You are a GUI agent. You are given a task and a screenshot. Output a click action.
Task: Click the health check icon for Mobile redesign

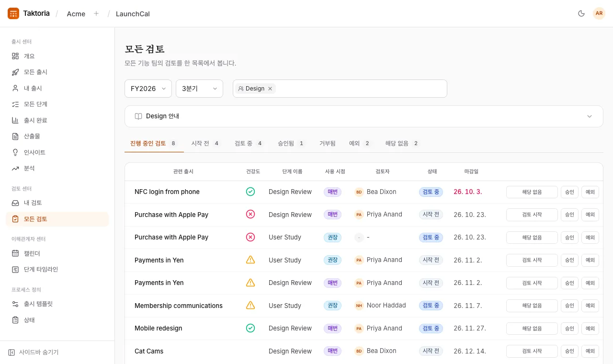pos(250,328)
